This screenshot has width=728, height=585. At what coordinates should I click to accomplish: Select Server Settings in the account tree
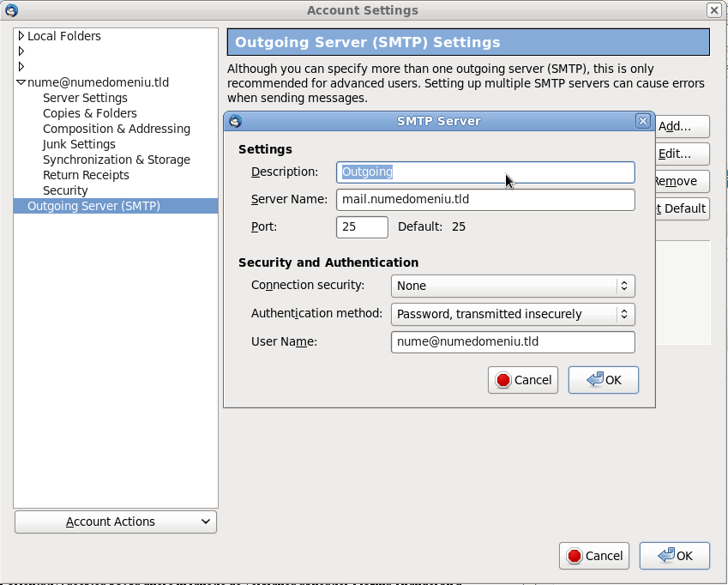pos(85,98)
